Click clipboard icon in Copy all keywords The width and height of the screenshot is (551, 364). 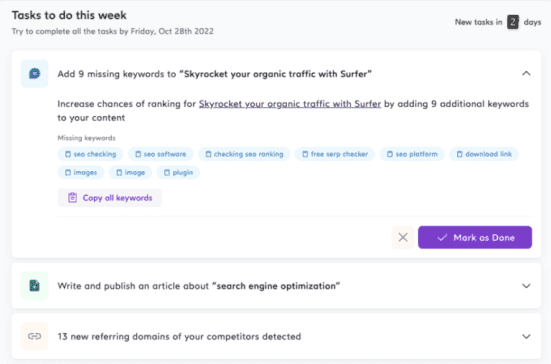coord(72,198)
